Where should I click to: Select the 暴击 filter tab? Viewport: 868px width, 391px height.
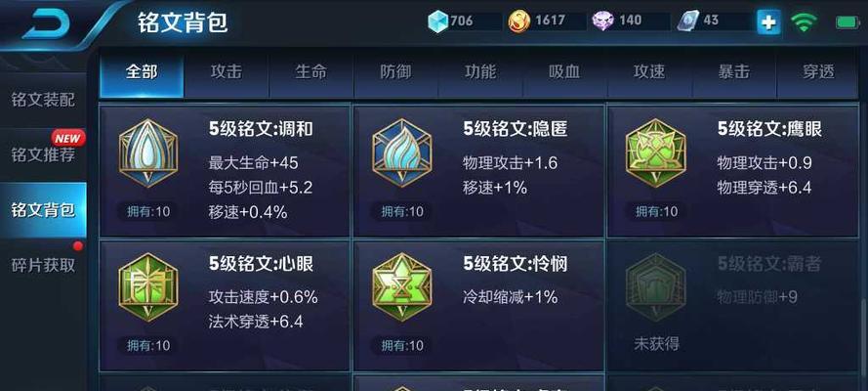pos(734,72)
